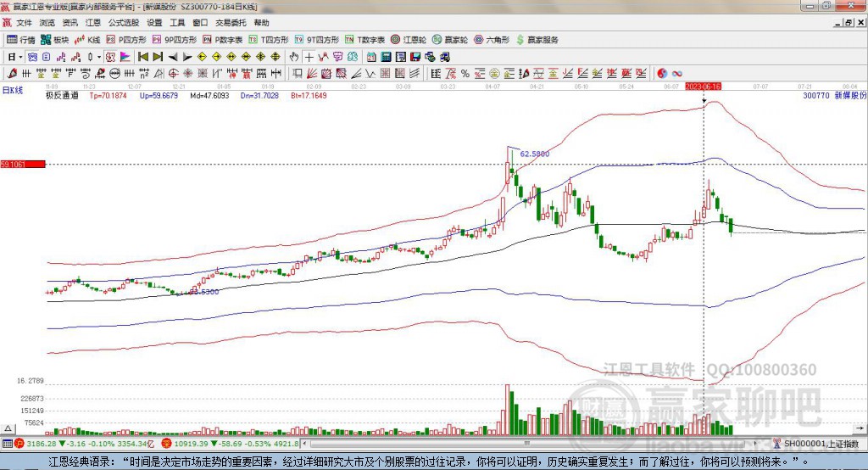Click the blue infinity symbol icon
Viewport: 868px width, 470px height.
tap(676, 73)
